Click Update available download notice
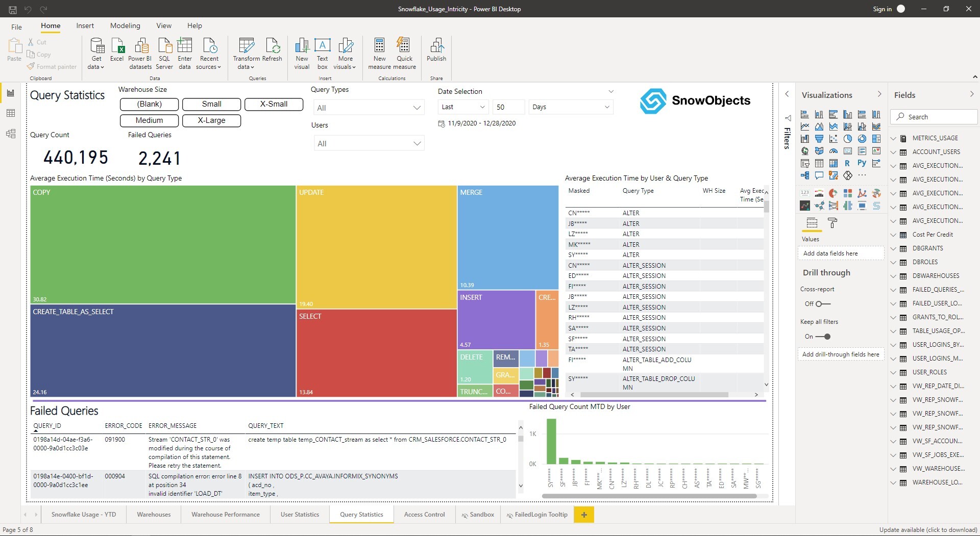The width and height of the screenshot is (980, 536). [x=928, y=530]
